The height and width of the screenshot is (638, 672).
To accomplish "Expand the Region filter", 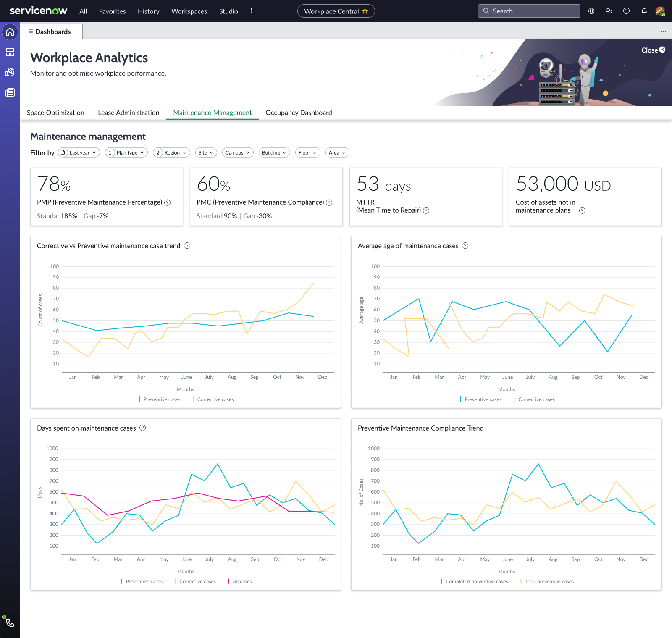I will pos(172,152).
